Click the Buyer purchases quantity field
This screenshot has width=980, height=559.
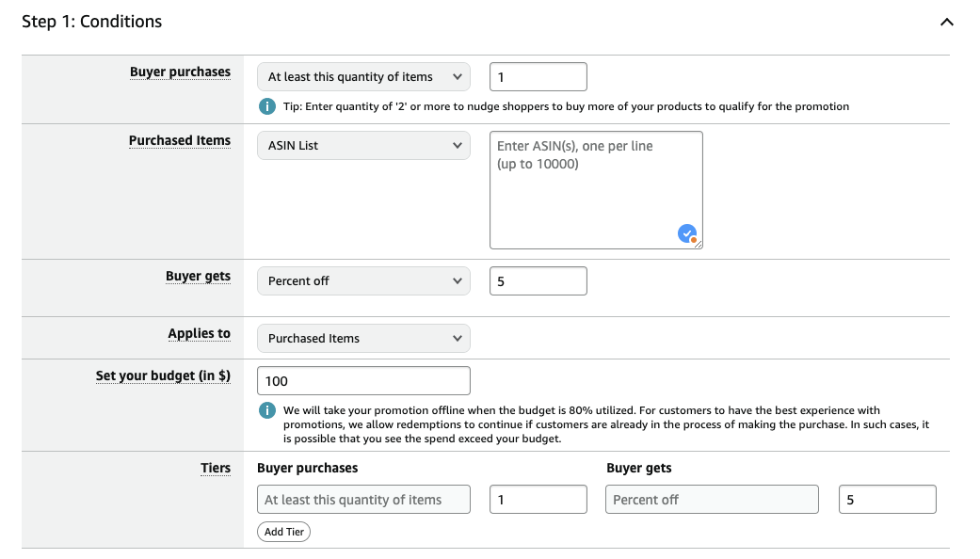click(538, 77)
